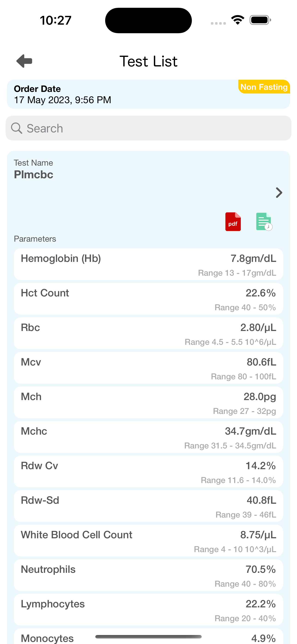Tap the battery status icon
Screen dimensions: 297x644
pyautogui.click(x=260, y=20)
